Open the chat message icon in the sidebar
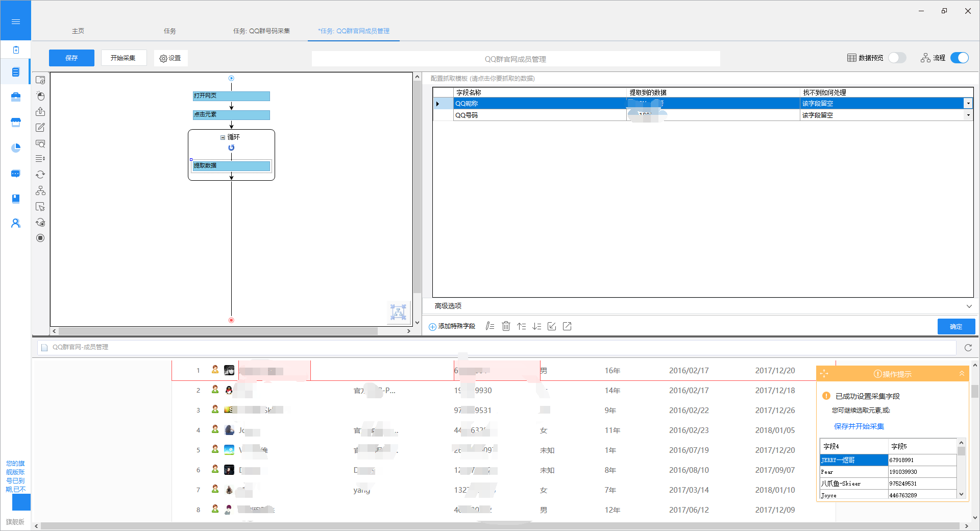980x531 pixels. pos(16,174)
